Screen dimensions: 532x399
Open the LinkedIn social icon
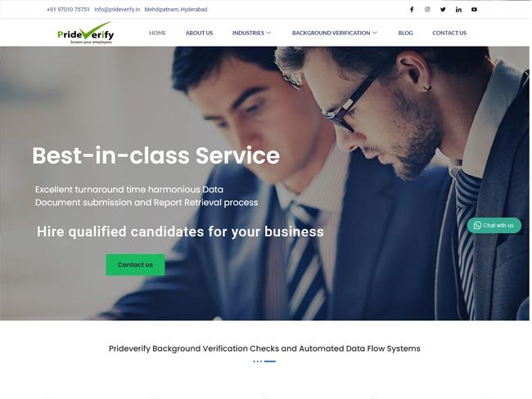[x=458, y=10]
